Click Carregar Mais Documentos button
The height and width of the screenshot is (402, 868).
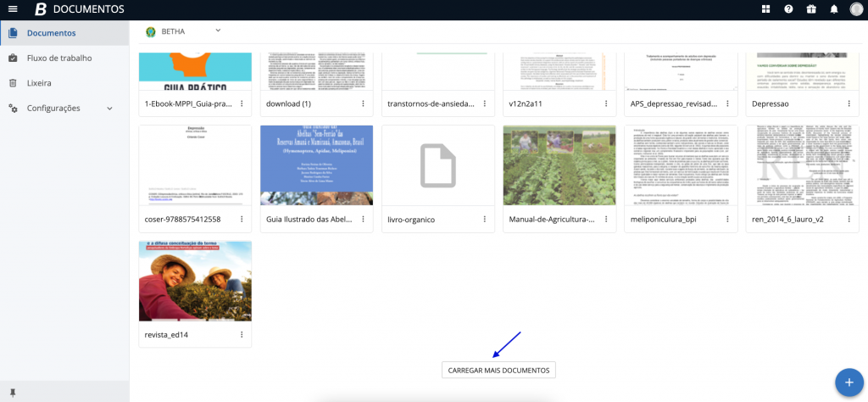(499, 370)
